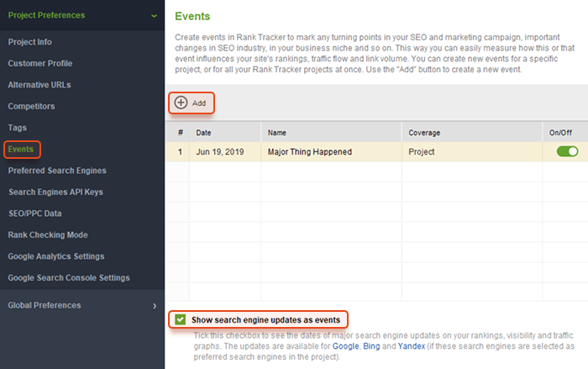Open the Tags preferences
The image size is (588, 369).
click(x=18, y=128)
